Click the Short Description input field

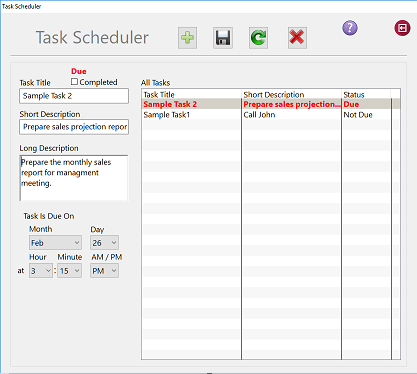coord(74,127)
